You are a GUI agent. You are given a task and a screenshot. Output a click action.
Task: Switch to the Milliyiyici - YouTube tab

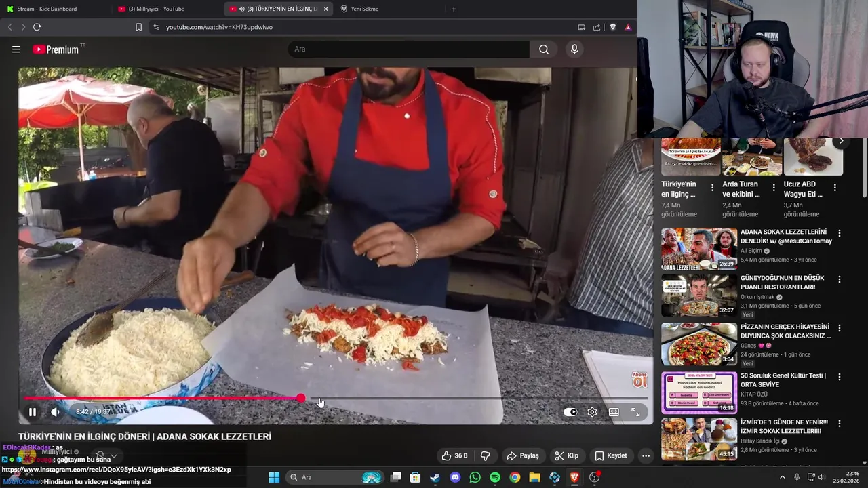[167, 9]
